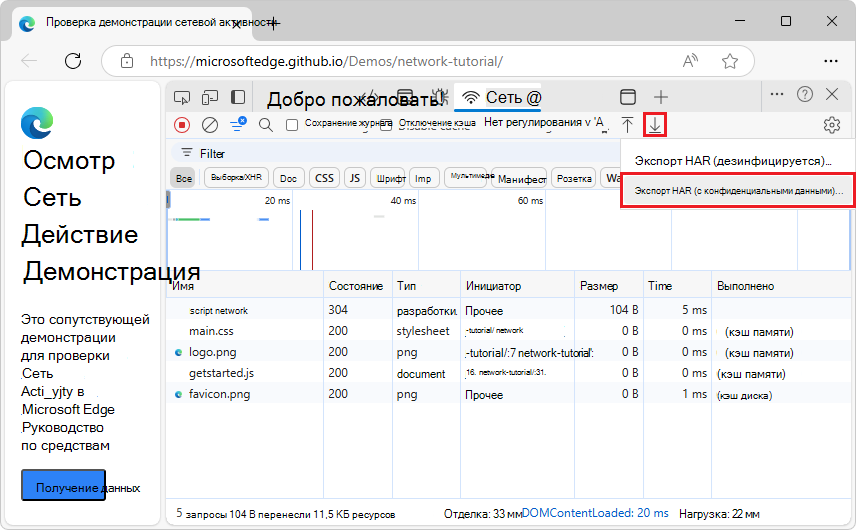Select the Шрифт filter
This screenshot has width=856, height=530.
click(388, 178)
